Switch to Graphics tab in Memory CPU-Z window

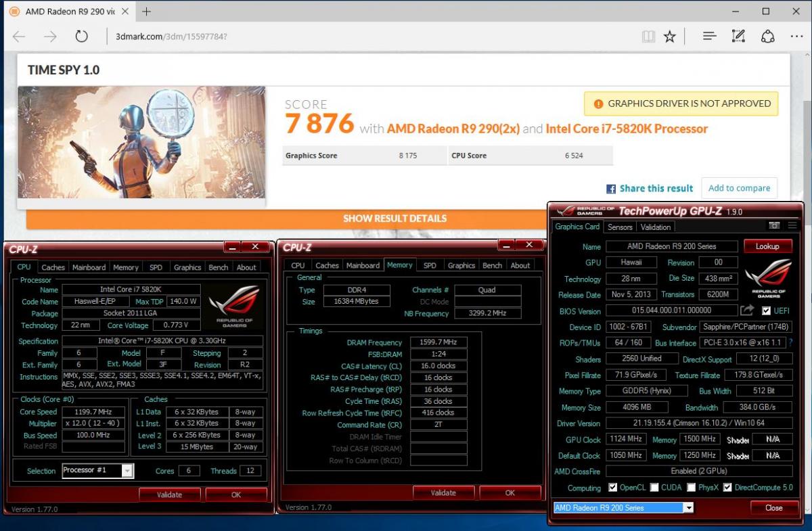coord(461,265)
